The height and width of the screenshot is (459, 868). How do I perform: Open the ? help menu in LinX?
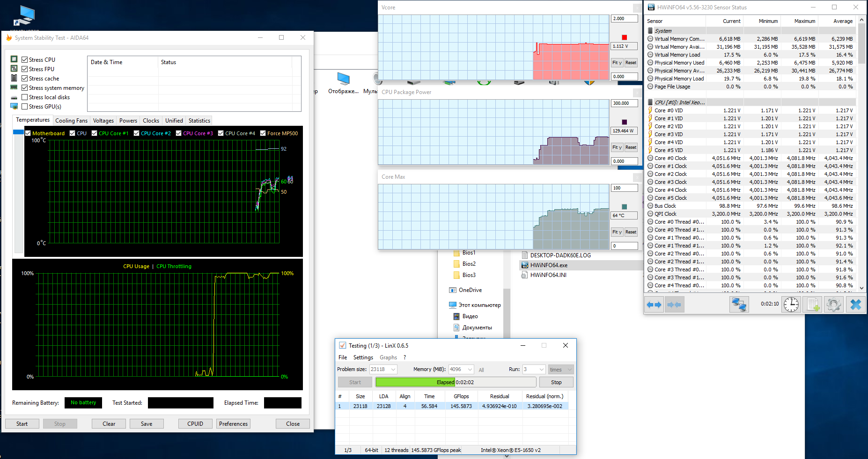405,357
